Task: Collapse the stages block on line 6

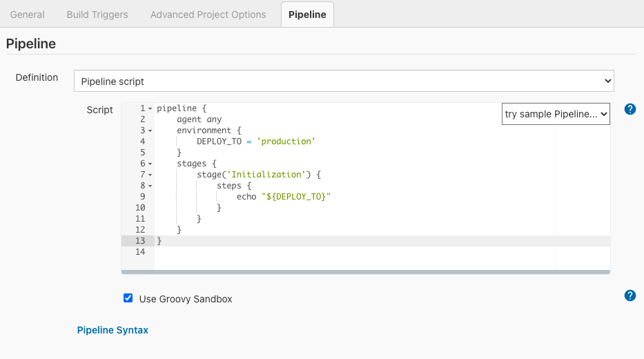Action: pyautogui.click(x=150, y=164)
